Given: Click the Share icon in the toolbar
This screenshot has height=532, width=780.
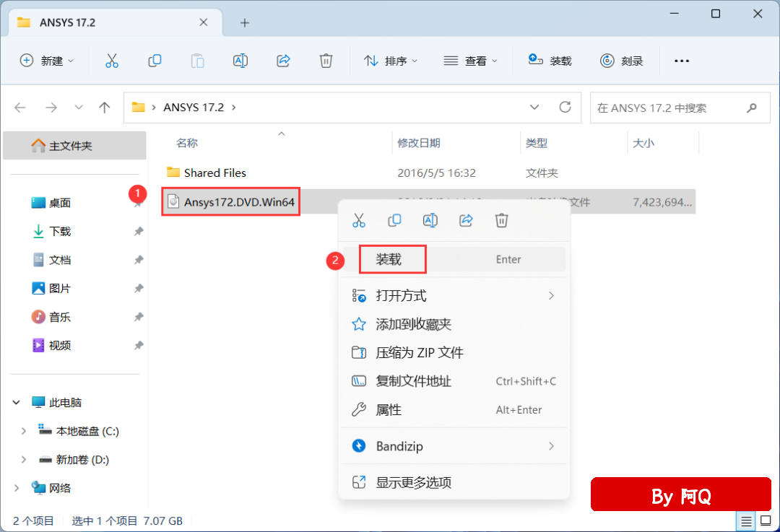Looking at the screenshot, I should [x=283, y=61].
